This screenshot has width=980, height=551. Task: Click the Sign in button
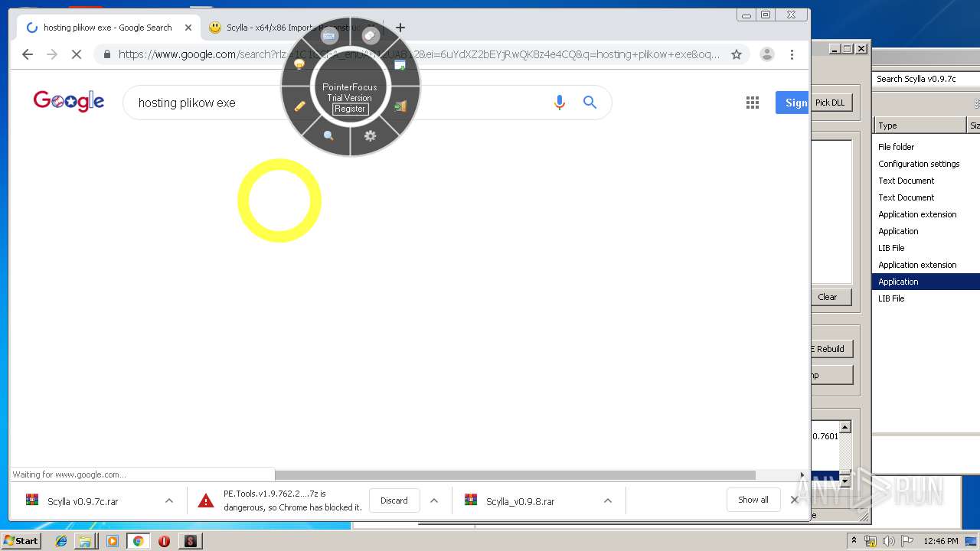pos(792,103)
